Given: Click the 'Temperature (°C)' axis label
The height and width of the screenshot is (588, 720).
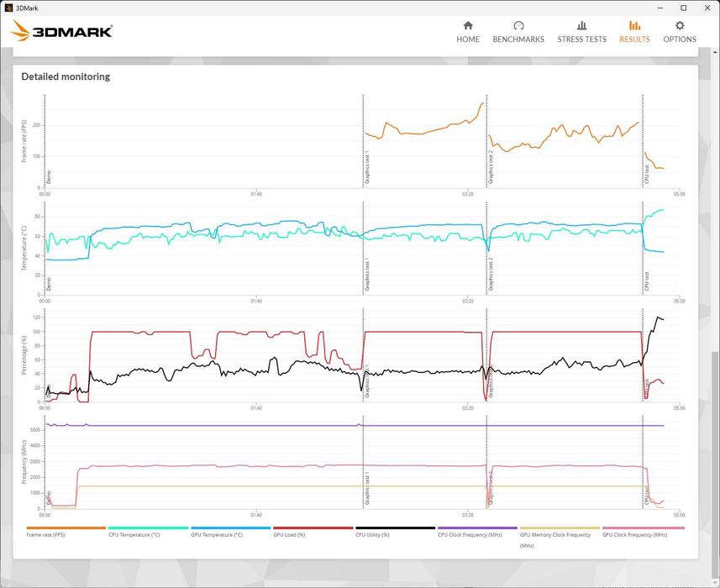Looking at the screenshot, I should click(24, 248).
